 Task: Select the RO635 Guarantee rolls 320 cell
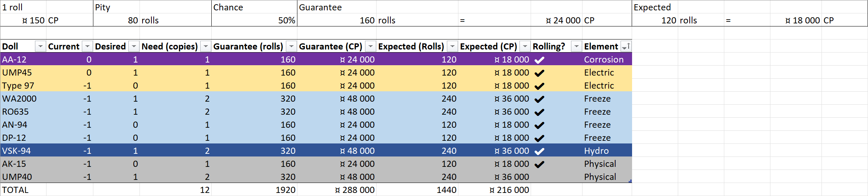point(254,112)
